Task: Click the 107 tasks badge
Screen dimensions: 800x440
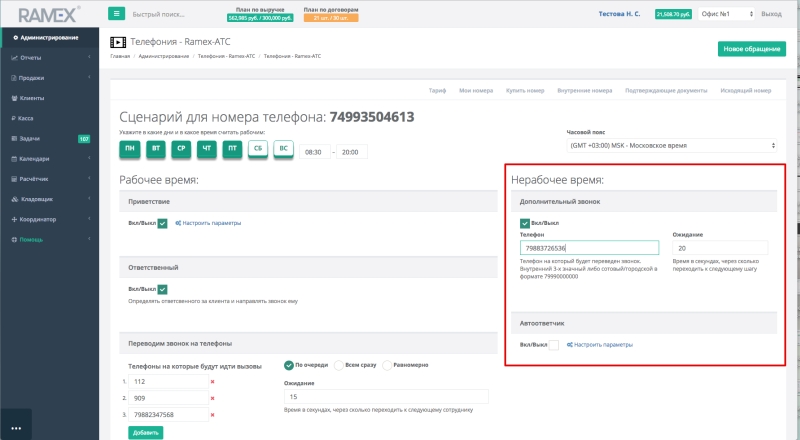Action: (x=84, y=139)
